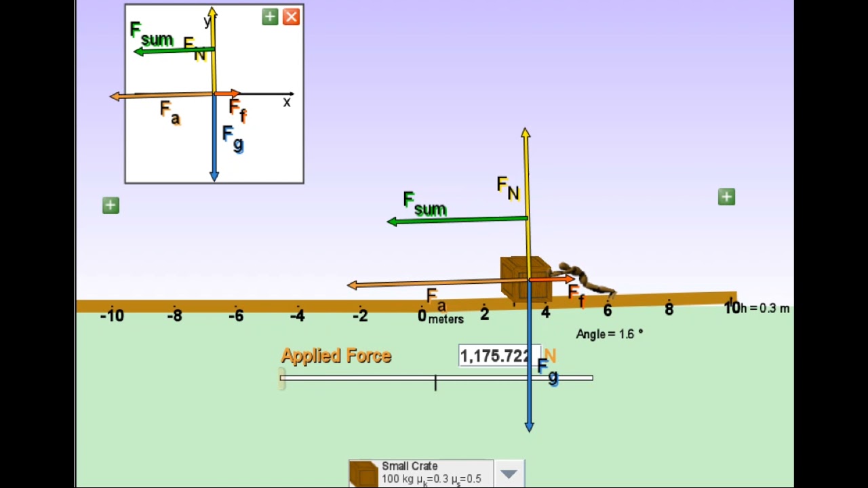This screenshot has width=868, height=488.
Task: Click the Applied Force label text
Action: [x=336, y=356]
